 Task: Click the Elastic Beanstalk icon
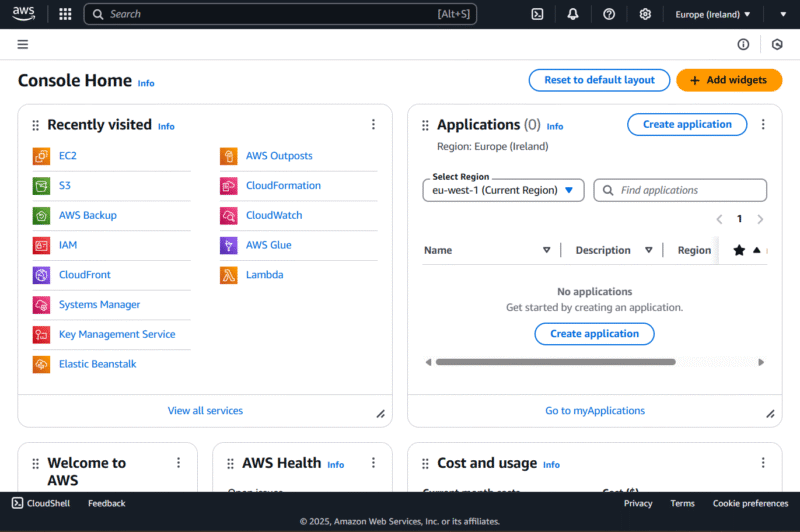tap(41, 364)
